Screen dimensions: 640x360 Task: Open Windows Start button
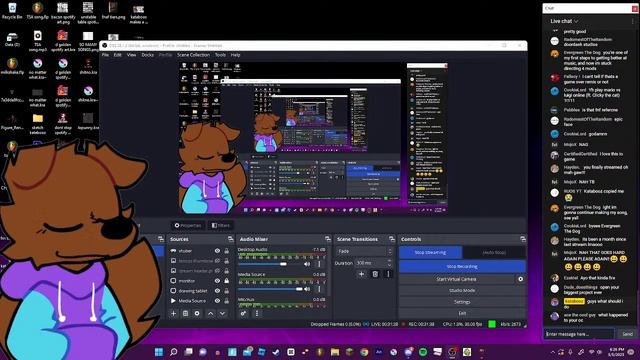pos(159,352)
